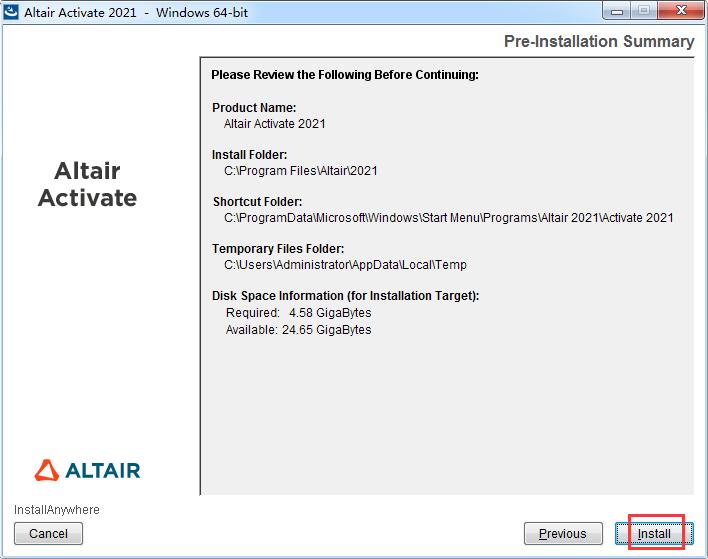Click the Temporary Files Folder label

coord(279,249)
